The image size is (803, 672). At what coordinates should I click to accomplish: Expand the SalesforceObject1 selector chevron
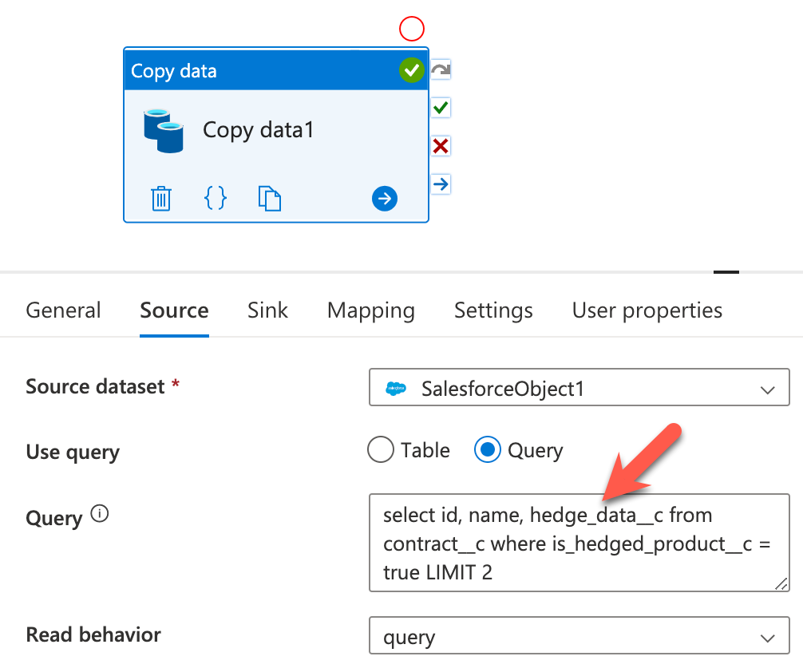tap(766, 388)
